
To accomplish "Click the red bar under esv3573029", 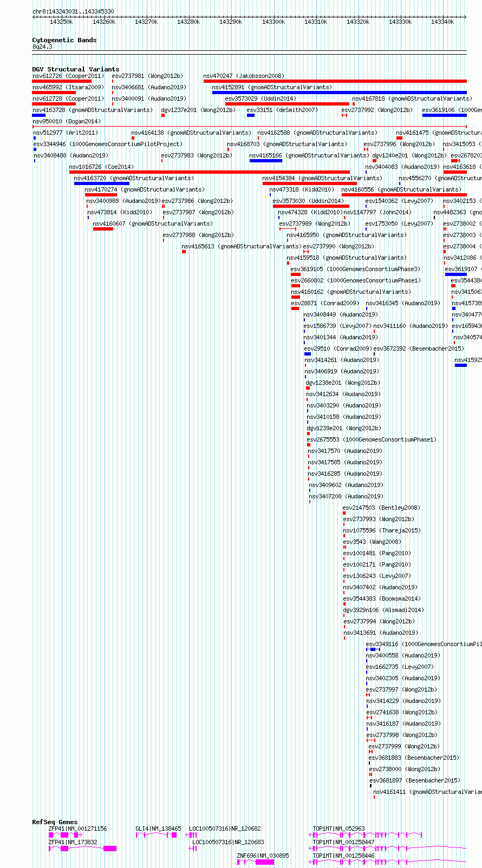I will (287, 104).
